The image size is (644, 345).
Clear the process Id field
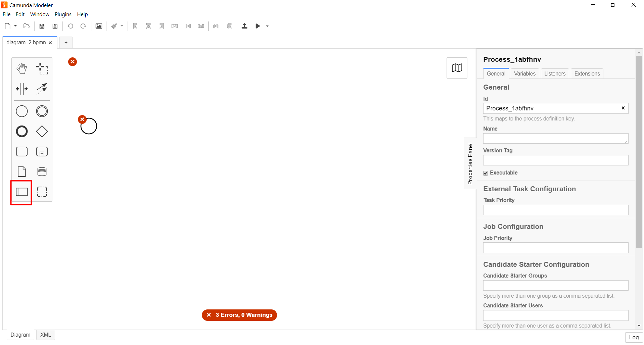pyautogui.click(x=623, y=108)
